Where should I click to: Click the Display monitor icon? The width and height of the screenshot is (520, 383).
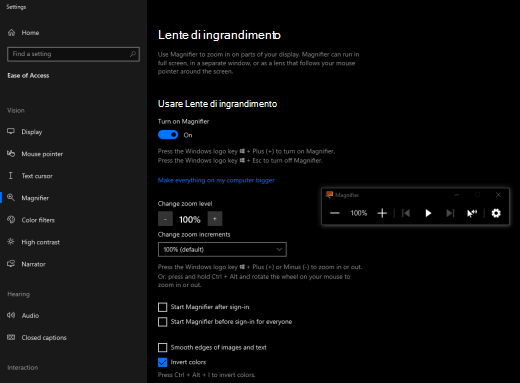[x=11, y=131]
